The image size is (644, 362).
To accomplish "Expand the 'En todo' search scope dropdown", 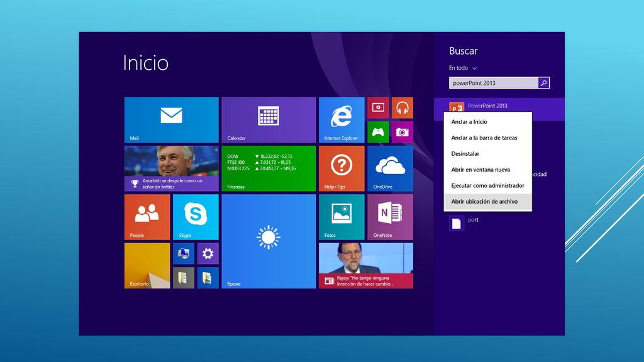I will [x=463, y=68].
